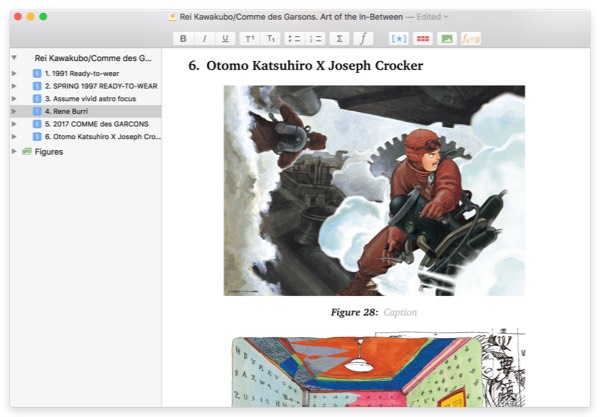
Task: Insert a table using red grid icon
Action: tap(422, 39)
